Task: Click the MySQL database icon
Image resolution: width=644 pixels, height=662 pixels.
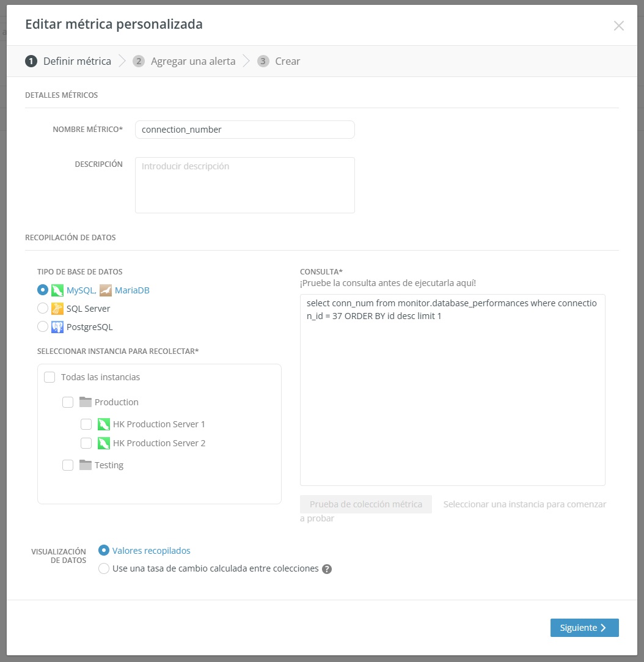Action: [x=57, y=290]
